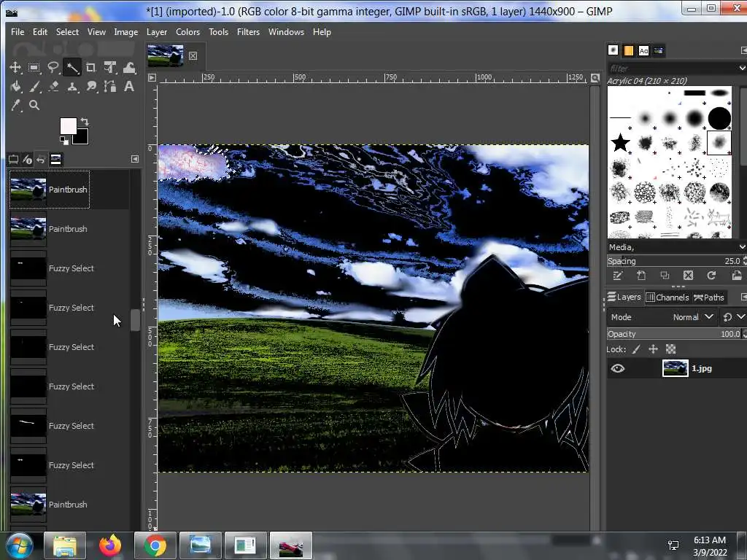Toggle lock position and size
Screen dimensions: 747x560
pos(653,349)
